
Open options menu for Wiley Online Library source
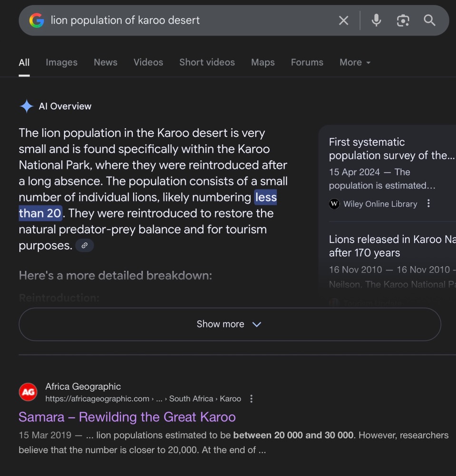click(428, 203)
